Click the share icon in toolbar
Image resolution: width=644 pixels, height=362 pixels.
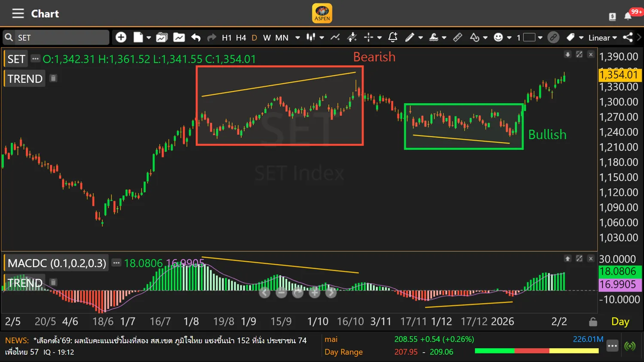pos(628,38)
